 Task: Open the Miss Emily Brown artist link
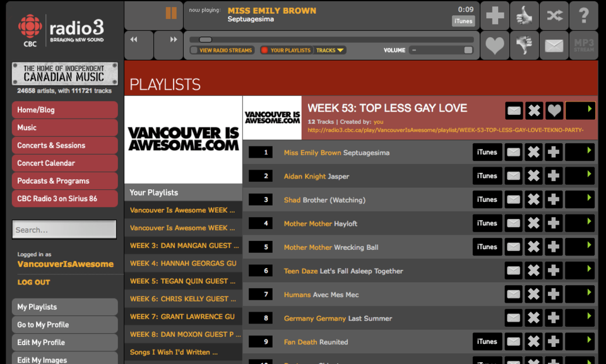click(x=312, y=153)
